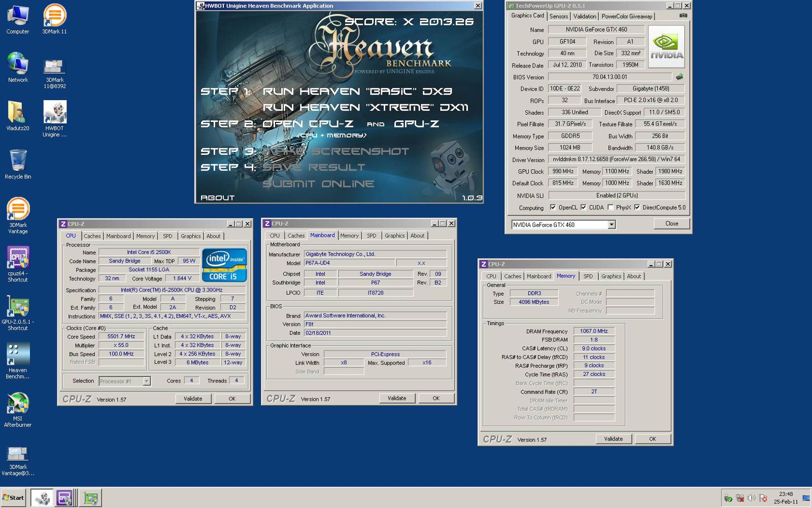Click Run Heaven "Basic" DX9
812x508 pixels.
click(x=357, y=91)
